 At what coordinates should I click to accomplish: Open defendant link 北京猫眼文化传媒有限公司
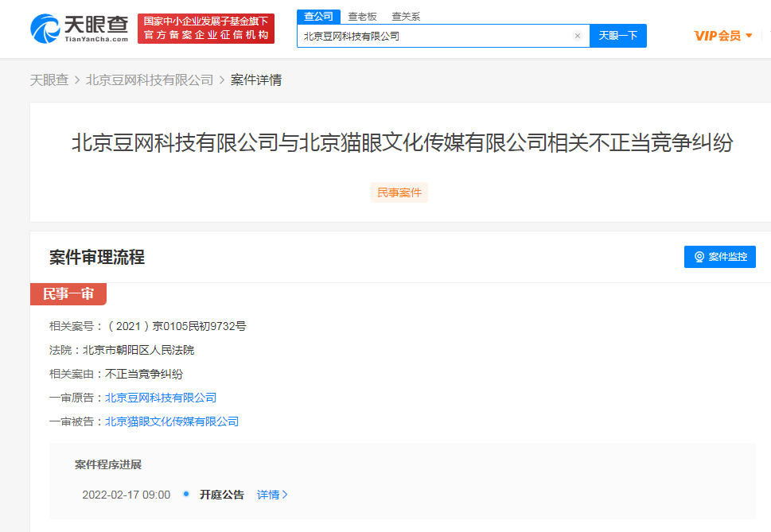(172, 421)
